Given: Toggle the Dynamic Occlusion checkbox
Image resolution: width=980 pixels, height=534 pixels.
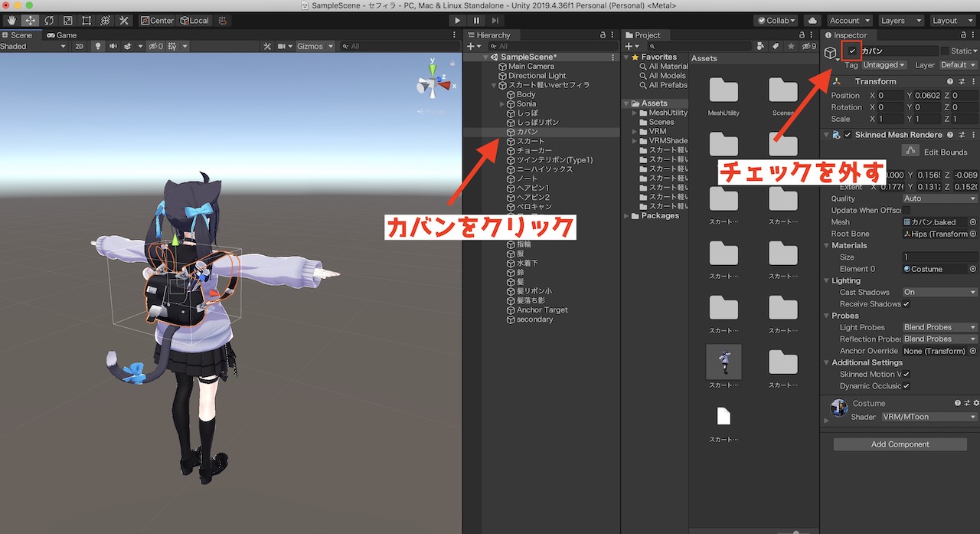Looking at the screenshot, I should 906,385.
